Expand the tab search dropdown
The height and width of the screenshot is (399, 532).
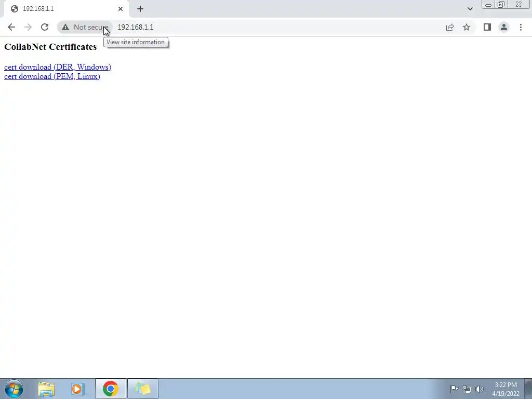(470, 9)
